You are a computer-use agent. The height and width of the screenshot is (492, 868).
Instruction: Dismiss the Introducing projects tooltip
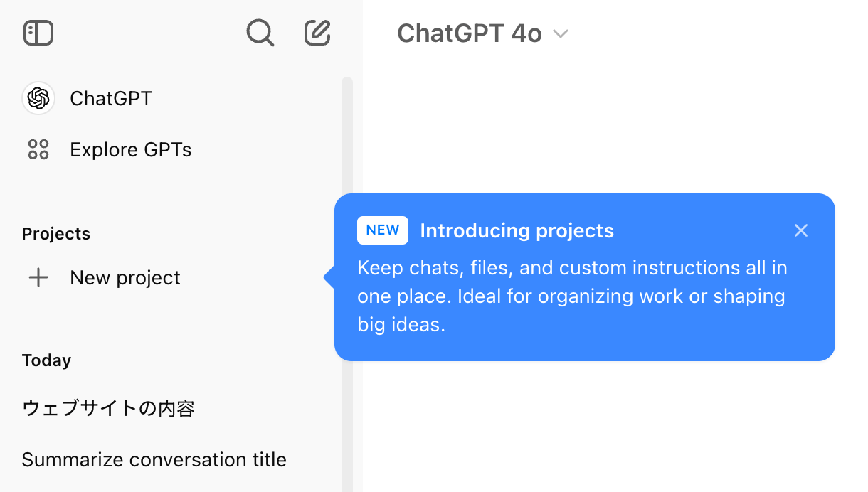coord(801,230)
